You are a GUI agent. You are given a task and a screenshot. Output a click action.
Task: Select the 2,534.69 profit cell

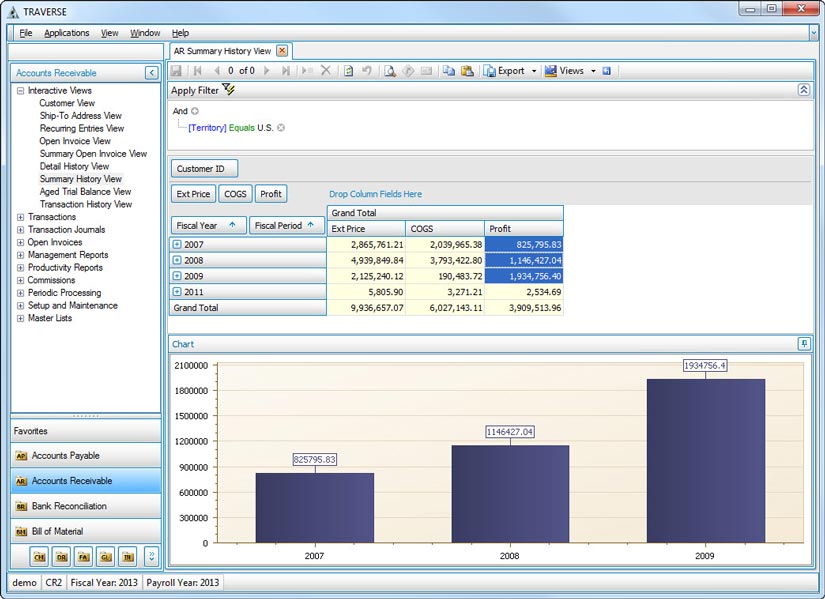tap(524, 292)
